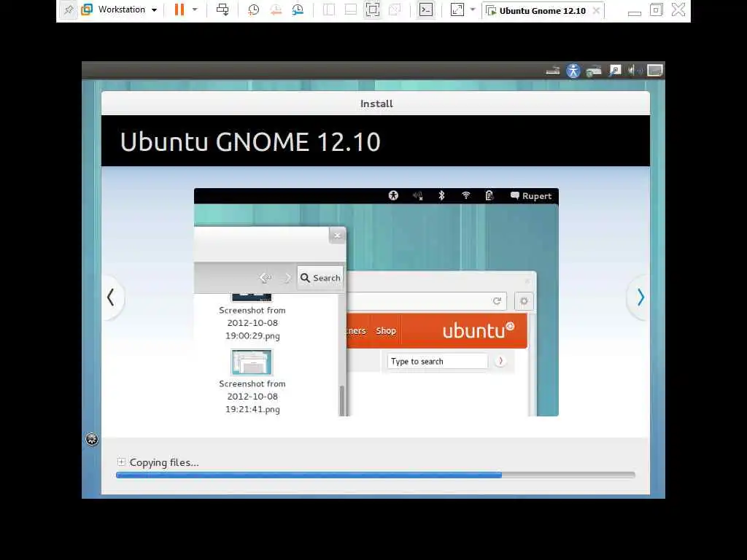Click the gear icon in slideshow browser
This screenshot has height=560, width=747.
524,301
